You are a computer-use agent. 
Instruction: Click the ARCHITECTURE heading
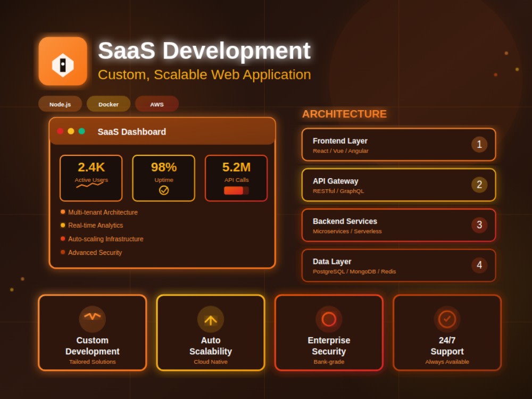[x=344, y=114]
